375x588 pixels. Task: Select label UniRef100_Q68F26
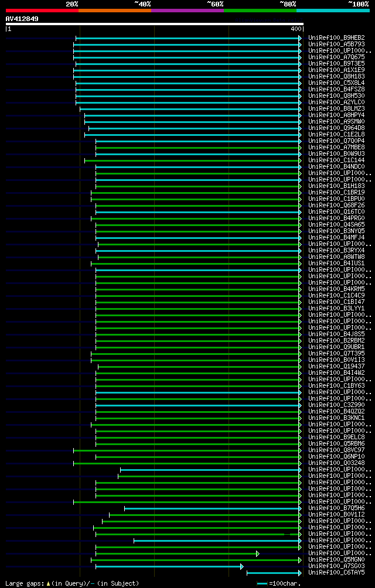(336, 205)
